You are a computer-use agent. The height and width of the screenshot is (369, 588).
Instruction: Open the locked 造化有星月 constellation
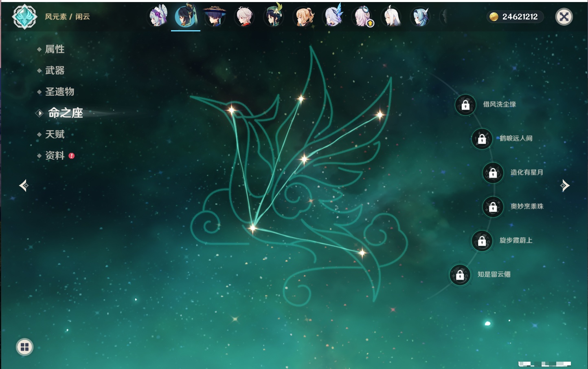click(493, 173)
